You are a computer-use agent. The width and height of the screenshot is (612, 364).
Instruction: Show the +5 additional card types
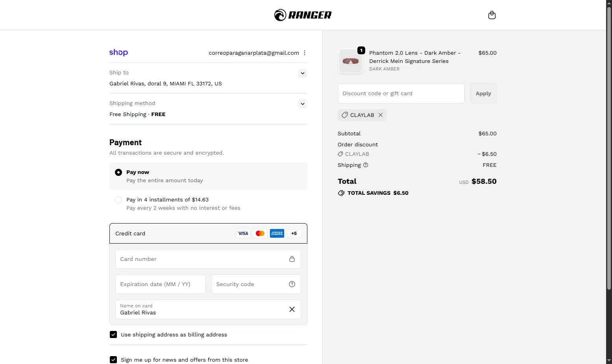click(x=294, y=233)
